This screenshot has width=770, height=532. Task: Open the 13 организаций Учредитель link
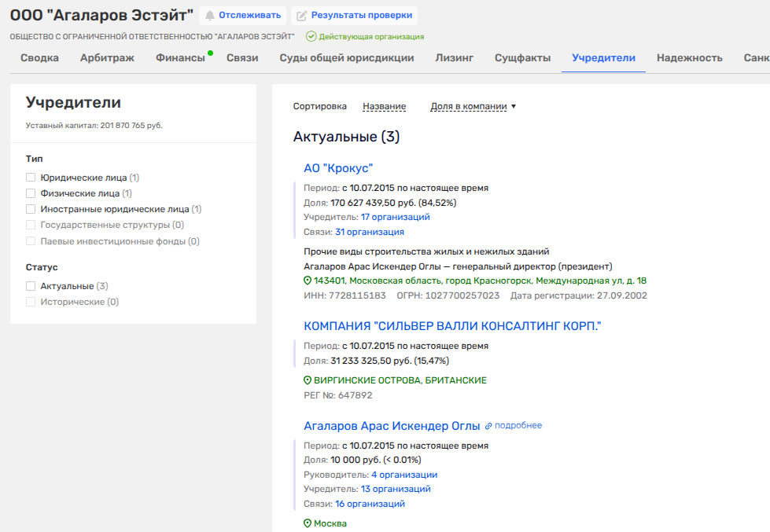[x=396, y=489]
